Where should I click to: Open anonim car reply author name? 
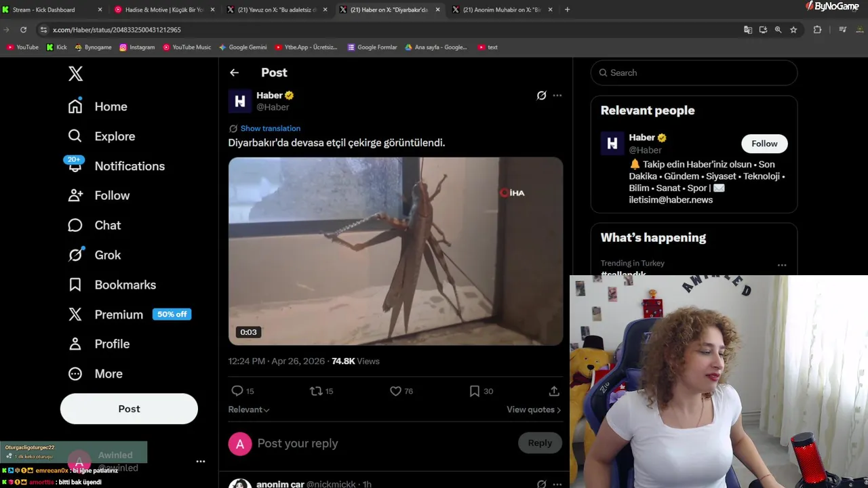point(280,484)
